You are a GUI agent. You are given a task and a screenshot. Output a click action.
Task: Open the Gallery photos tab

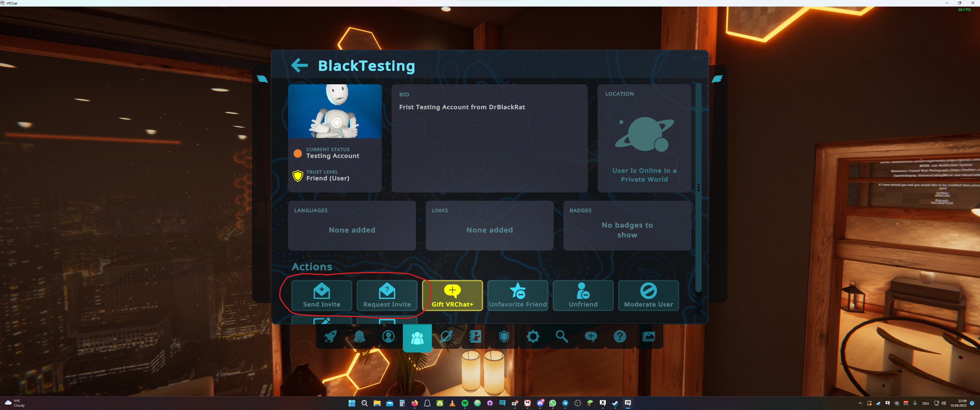(x=648, y=336)
